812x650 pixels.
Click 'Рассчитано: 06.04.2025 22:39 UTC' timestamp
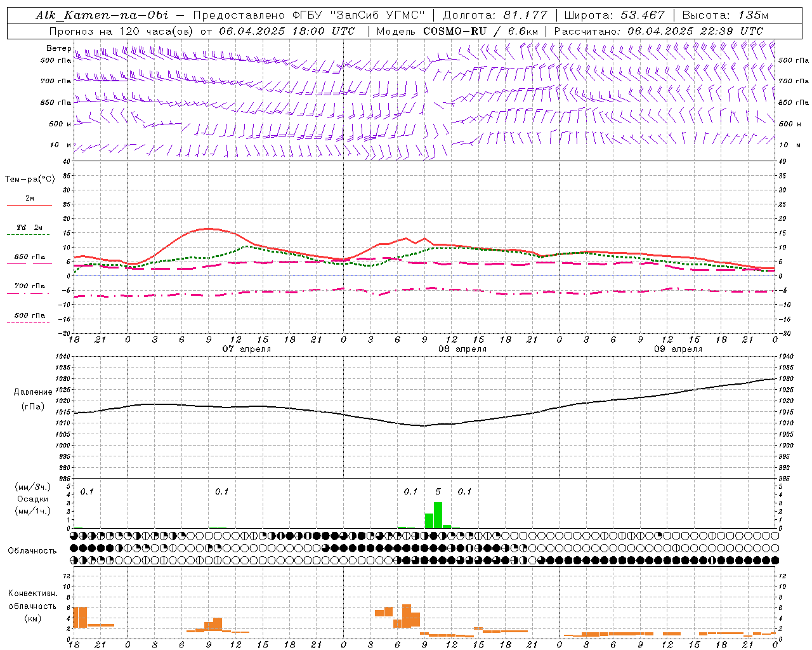[658, 31]
